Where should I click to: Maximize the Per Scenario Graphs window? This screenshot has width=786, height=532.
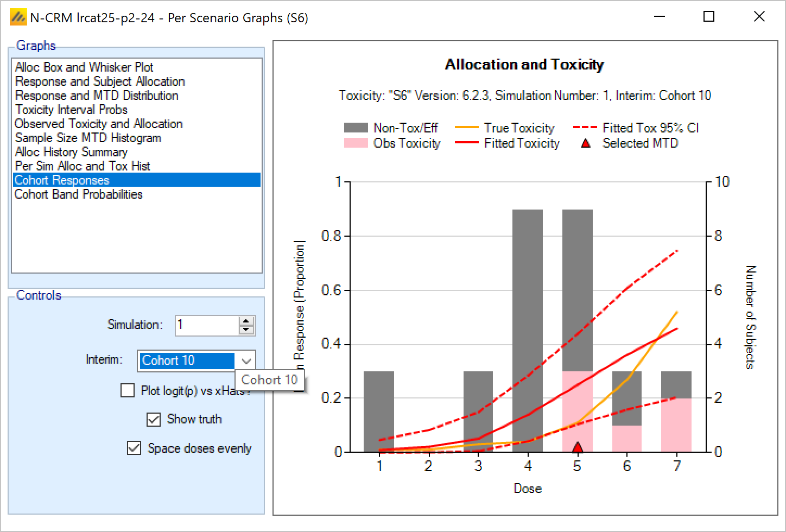708,17
